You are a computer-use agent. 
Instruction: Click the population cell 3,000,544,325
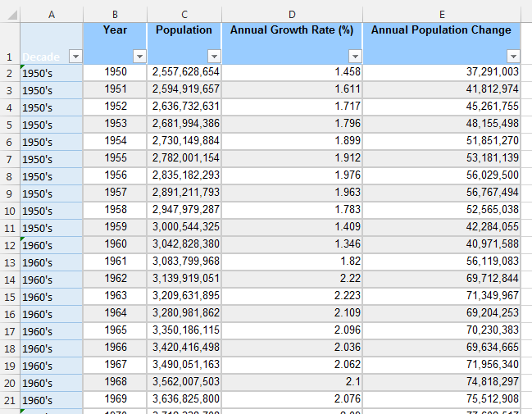184,228
